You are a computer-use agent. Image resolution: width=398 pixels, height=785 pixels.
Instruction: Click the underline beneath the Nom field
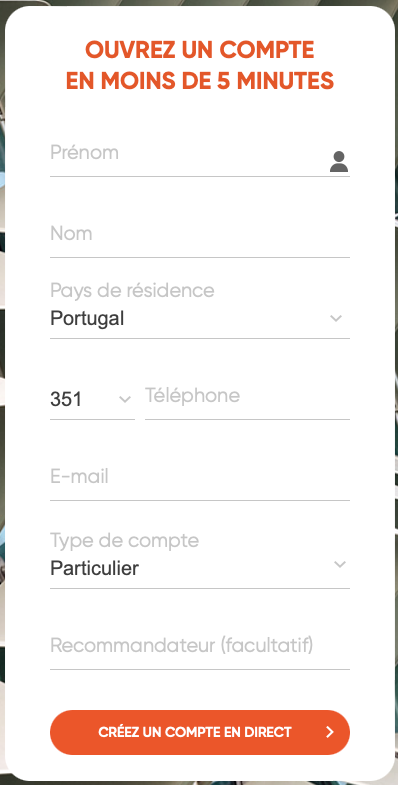pyautogui.click(x=200, y=257)
